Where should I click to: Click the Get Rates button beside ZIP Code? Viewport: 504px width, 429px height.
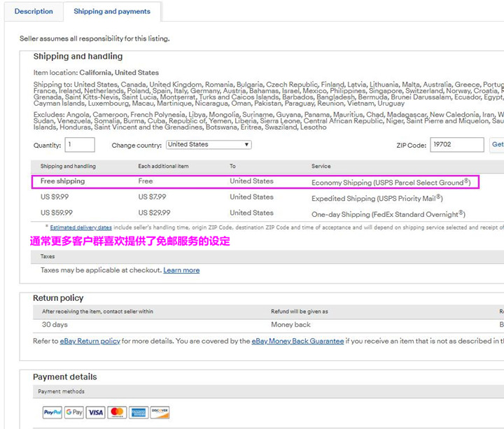coord(497,145)
